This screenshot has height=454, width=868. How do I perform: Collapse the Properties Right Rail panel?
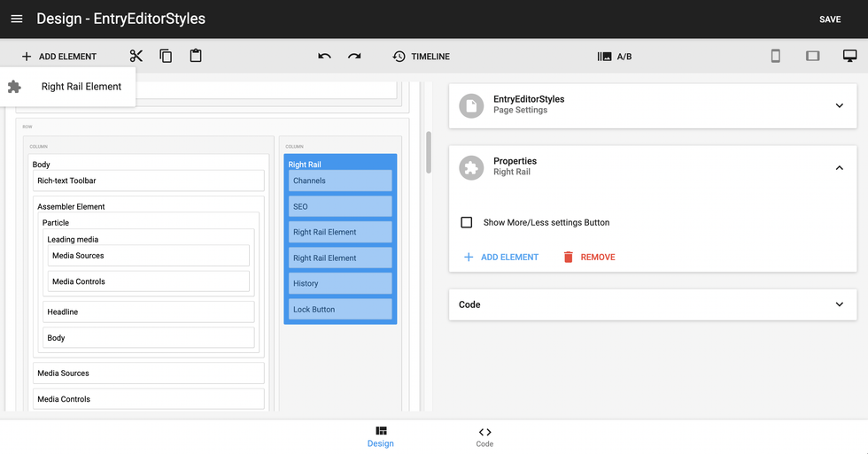click(x=839, y=167)
